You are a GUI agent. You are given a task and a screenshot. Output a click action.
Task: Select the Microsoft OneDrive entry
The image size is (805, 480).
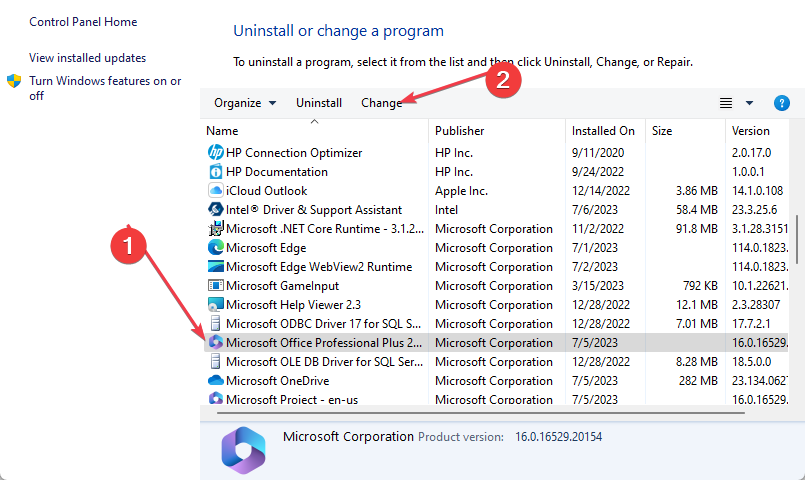click(x=495, y=380)
